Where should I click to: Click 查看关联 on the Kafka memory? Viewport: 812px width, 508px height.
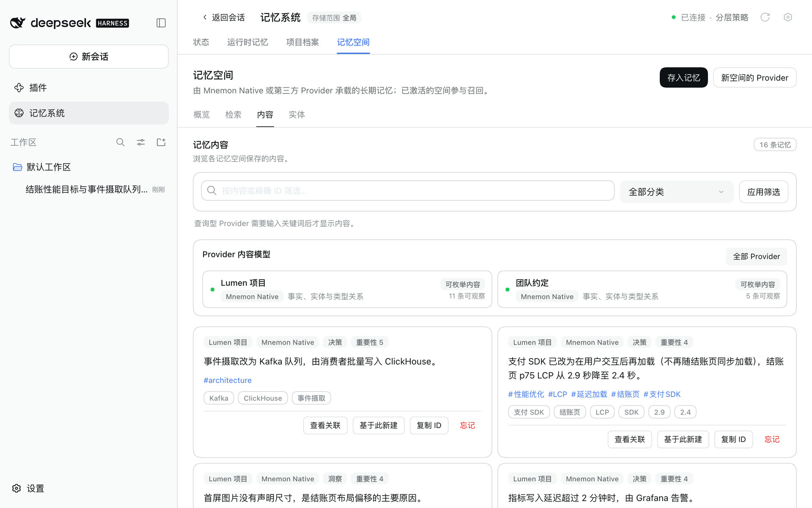point(325,425)
